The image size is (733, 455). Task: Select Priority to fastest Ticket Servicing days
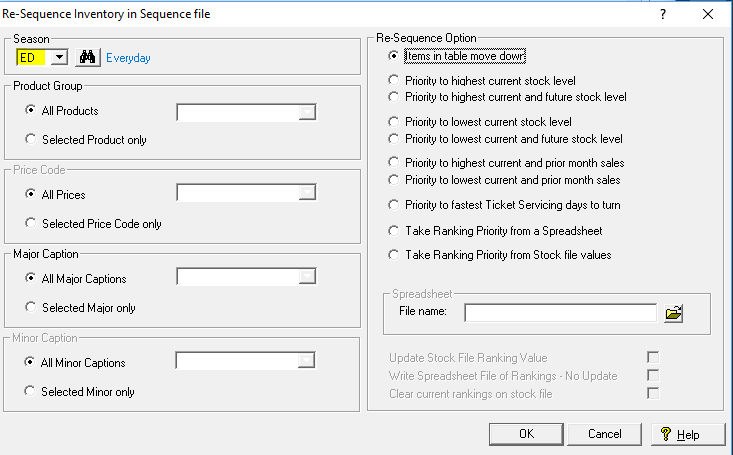(394, 205)
